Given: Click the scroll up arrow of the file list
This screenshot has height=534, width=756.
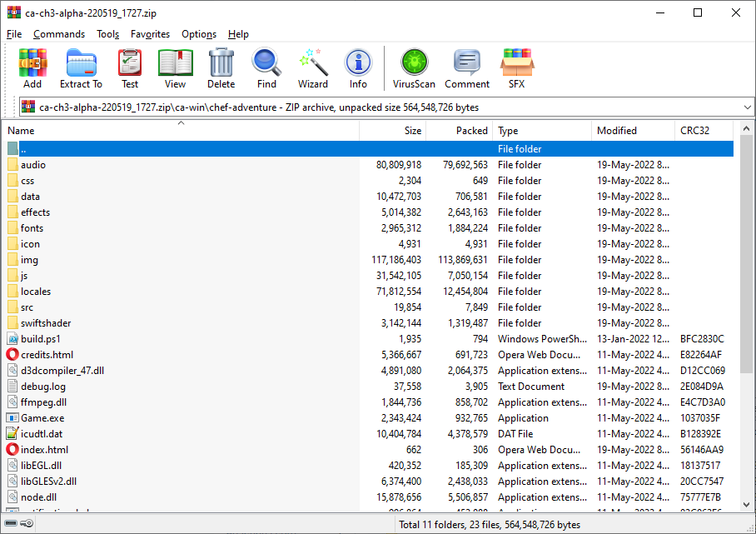Looking at the screenshot, I should (746, 128).
